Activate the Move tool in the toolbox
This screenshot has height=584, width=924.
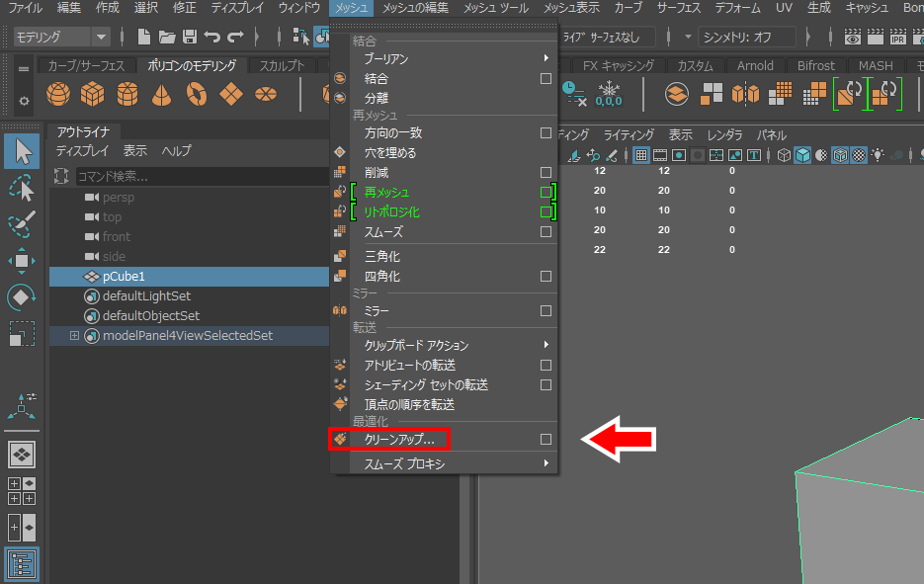coord(22,261)
